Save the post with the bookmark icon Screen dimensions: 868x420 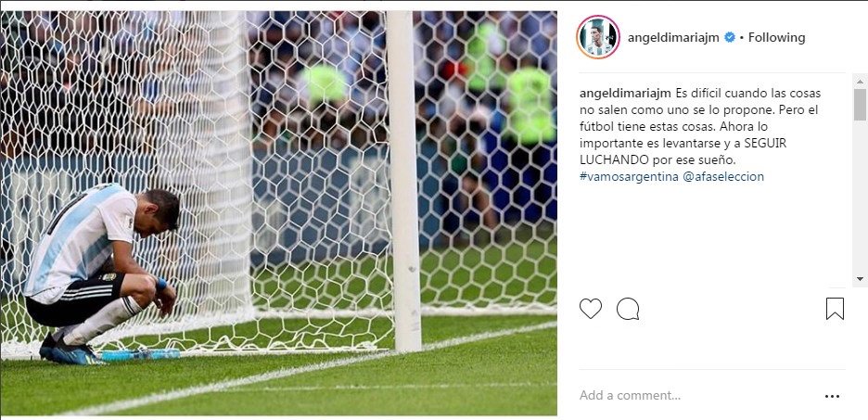pos(835,309)
